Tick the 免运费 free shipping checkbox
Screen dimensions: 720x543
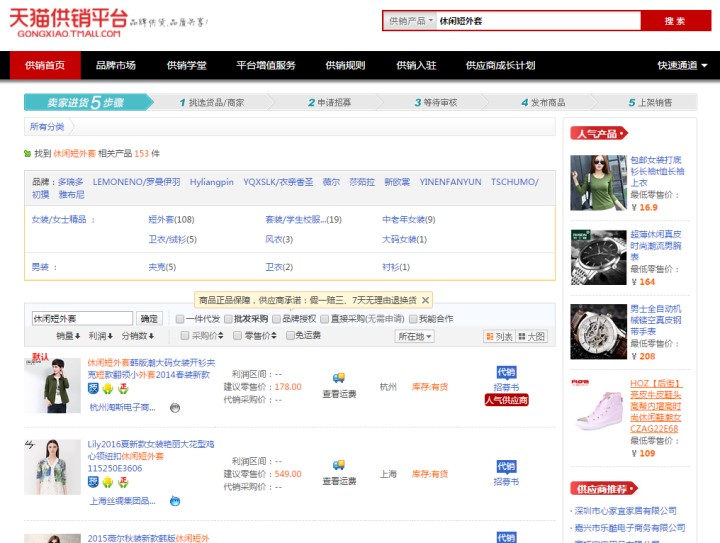click(x=290, y=336)
